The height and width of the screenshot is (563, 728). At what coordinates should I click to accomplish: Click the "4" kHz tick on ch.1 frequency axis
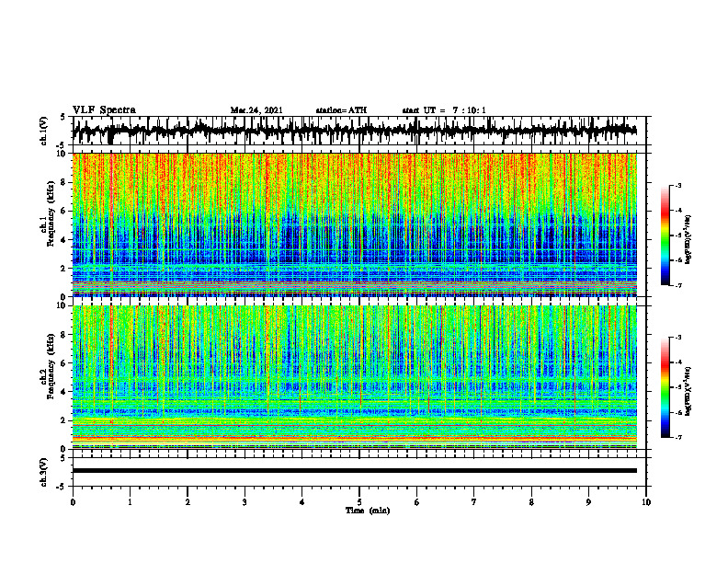[64, 240]
